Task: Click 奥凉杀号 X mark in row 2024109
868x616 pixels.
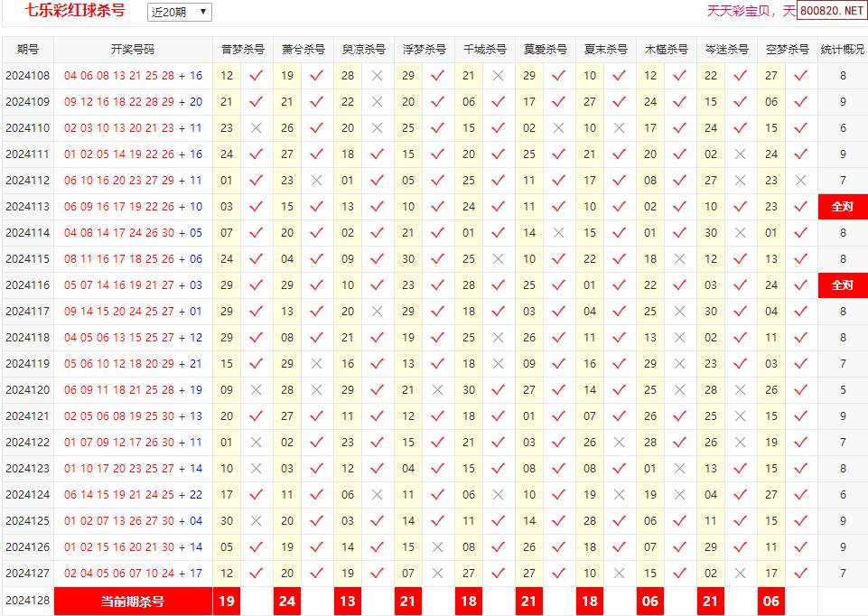Action: (377, 102)
